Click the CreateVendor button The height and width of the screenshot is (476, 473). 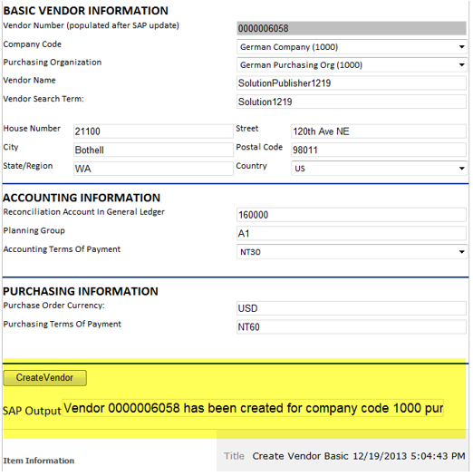tap(45, 378)
